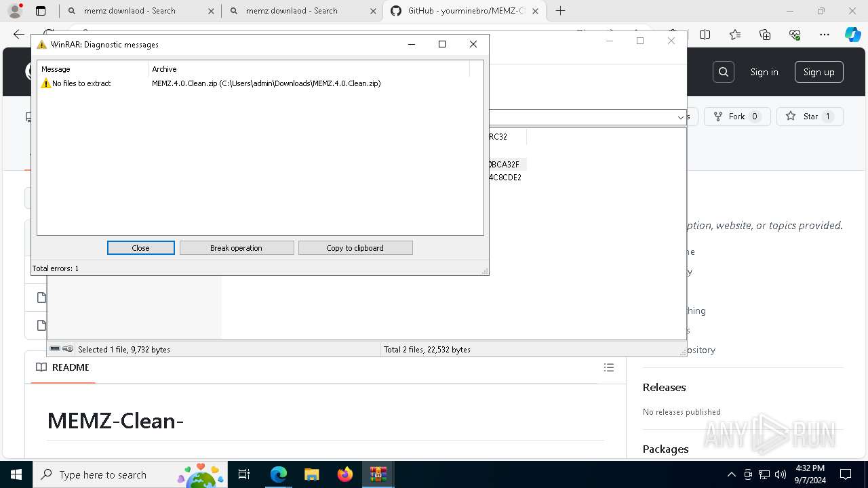Image resolution: width=868 pixels, height=488 pixels.
Task: Click the GitHub Sign up button
Action: tap(818, 72)
